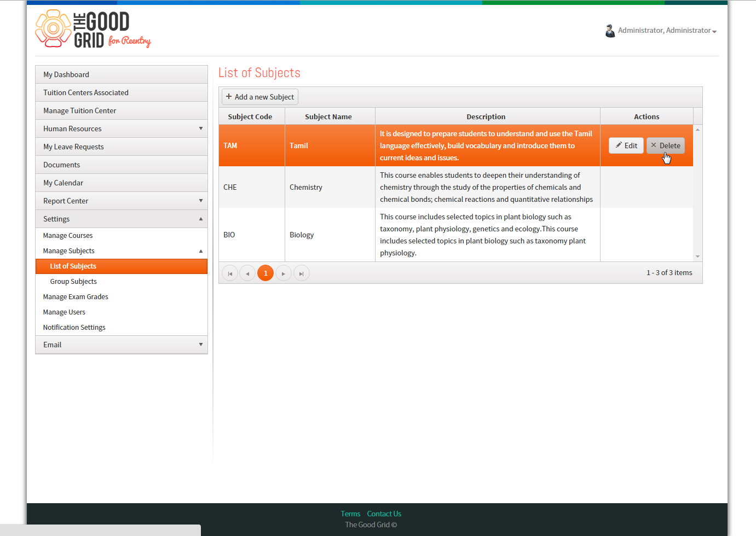Select the Tamil subject name cell
The width and height of the screenshot is (756, 536).
pyautogui.click(x=330, y=145)
